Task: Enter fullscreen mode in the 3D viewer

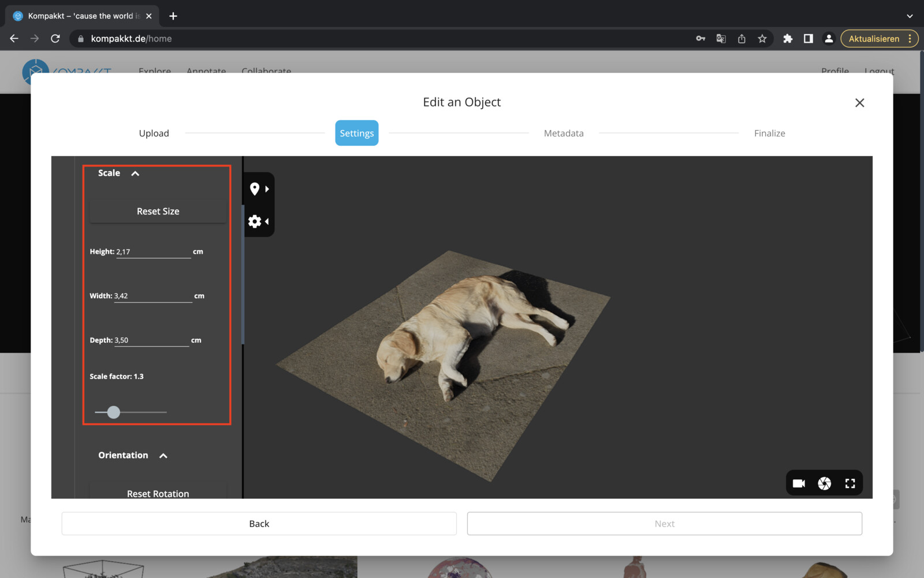Action: (850, 483)
